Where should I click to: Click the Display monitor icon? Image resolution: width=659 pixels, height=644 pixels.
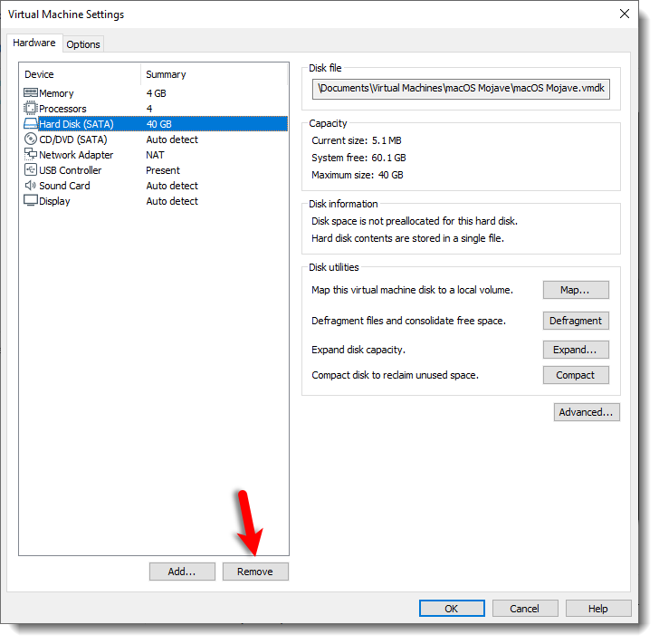click(x=31, y=201)
